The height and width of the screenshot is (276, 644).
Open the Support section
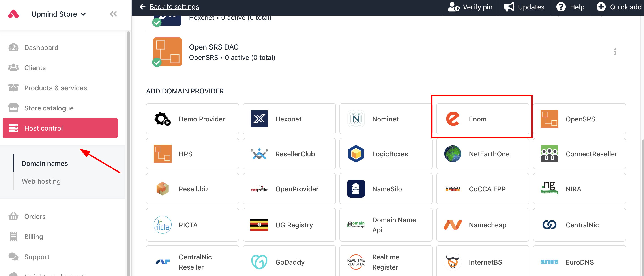60,257
